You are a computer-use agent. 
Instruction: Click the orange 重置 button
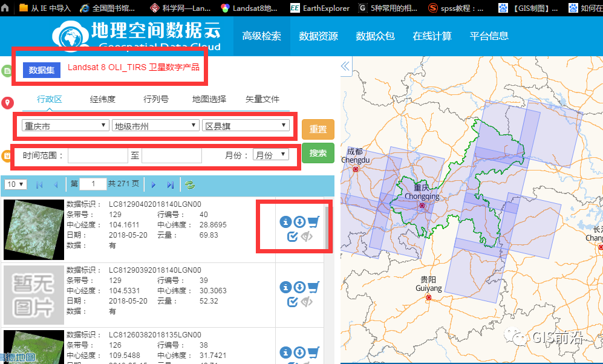[x=318, y=129]
